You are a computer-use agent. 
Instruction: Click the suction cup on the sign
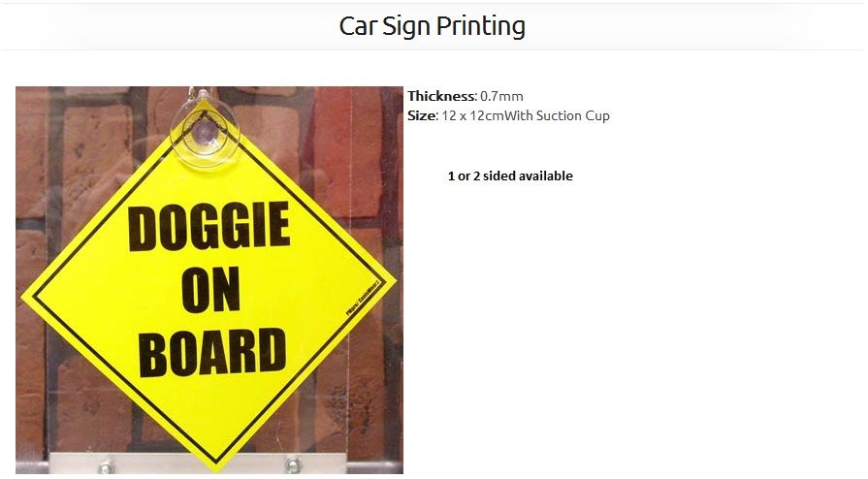point(206,132)
